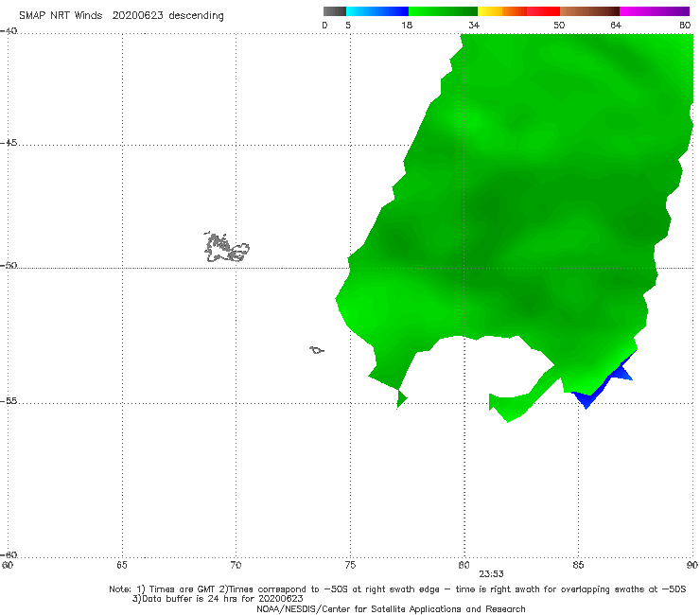Pick the green segment of the color bar
This screenshot has width=700, height=615.
443,11
